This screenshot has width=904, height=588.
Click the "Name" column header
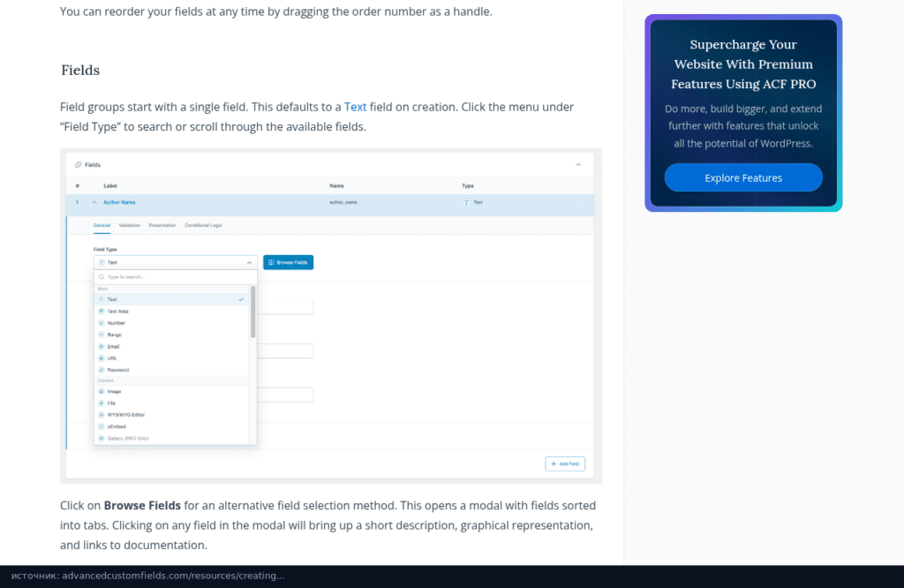336,185
